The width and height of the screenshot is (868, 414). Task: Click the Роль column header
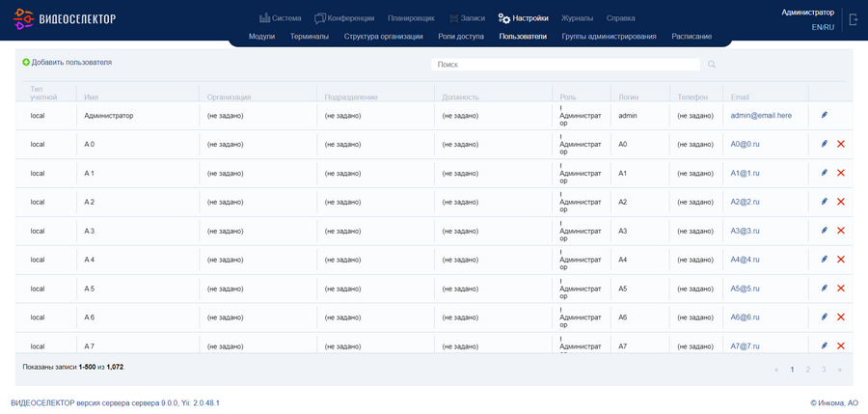click(568, 97)
